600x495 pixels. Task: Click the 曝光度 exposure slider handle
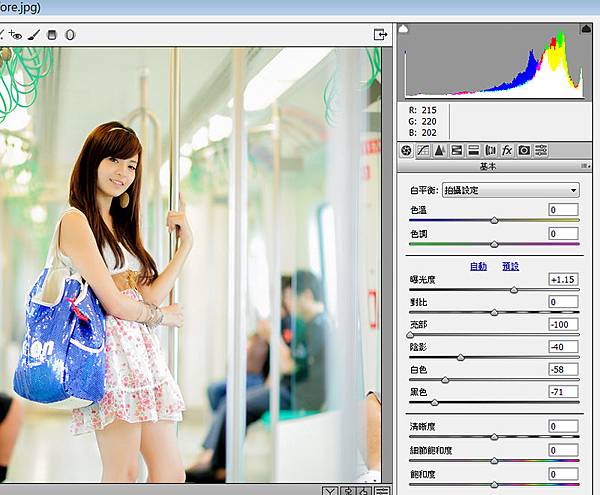click(x=514, y=290)
